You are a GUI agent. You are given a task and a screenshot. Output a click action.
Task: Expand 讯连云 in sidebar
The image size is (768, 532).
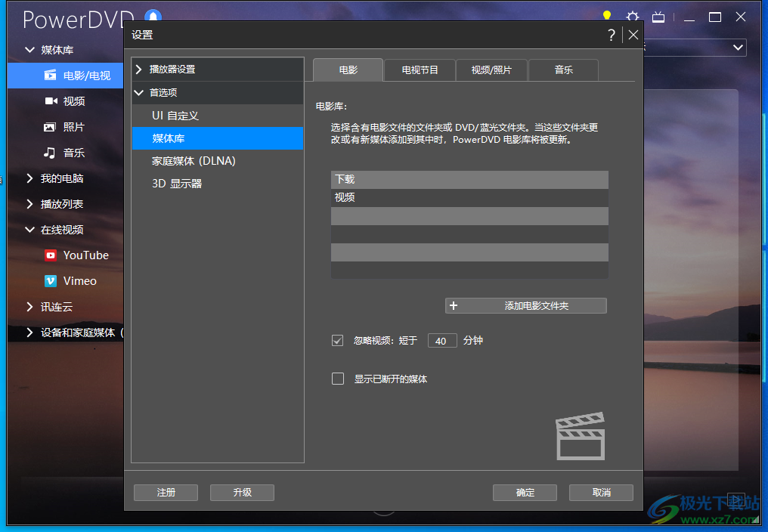tap(29, 307)
